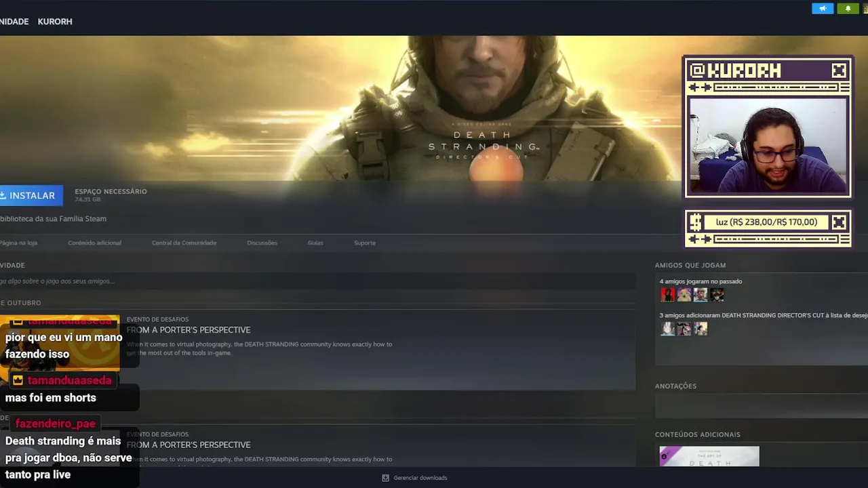This screenshot has width=868, height=488.
Task: Click third avatar under '3 amigos adicionaram'
Action: (701, 329)
